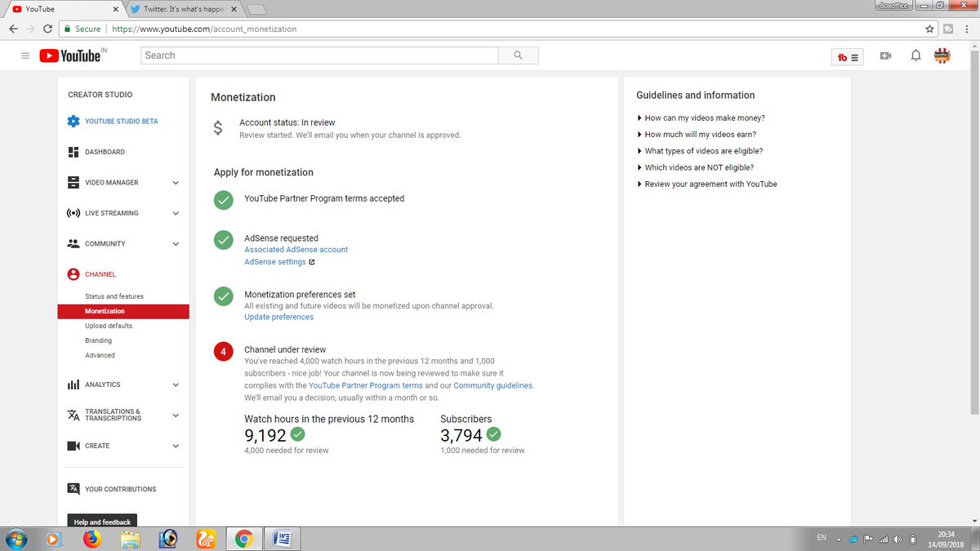Open Upload defaults sidebar item
Screen dimensions: 980x551
tap(109, 326)
